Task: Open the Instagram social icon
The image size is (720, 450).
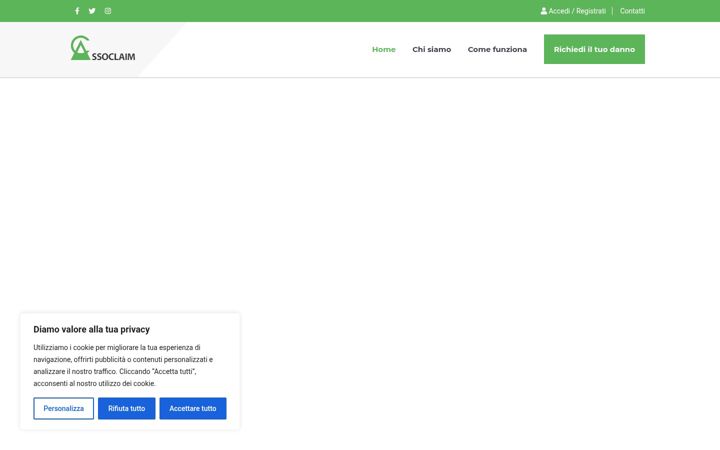Action: pos(108,11)
